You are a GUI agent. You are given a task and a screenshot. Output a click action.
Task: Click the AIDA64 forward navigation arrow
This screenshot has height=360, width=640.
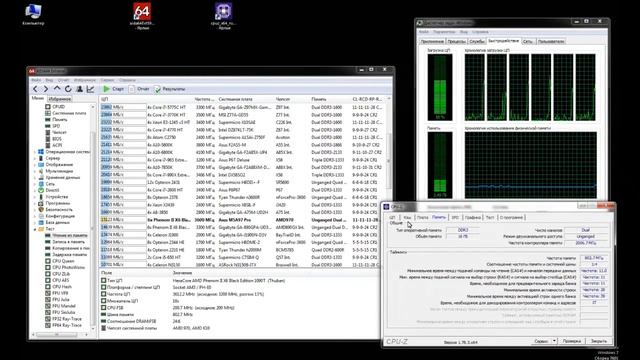tap(46, 89)
